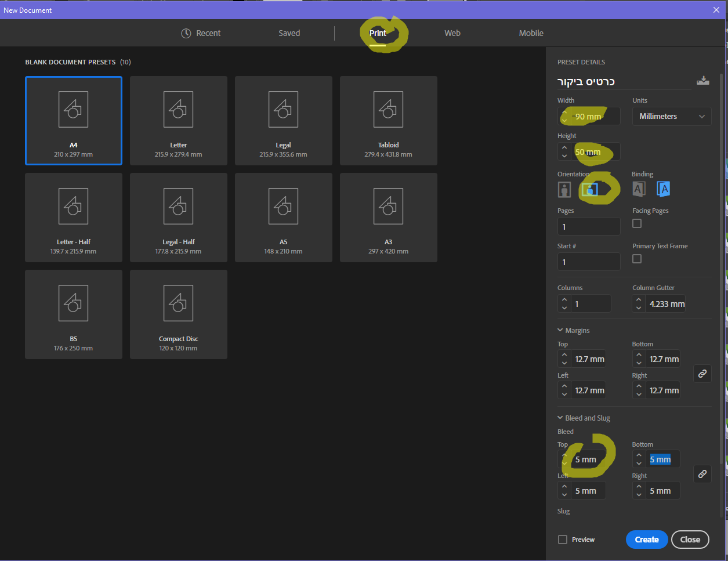Collapse the Margins section

point(560,330)
